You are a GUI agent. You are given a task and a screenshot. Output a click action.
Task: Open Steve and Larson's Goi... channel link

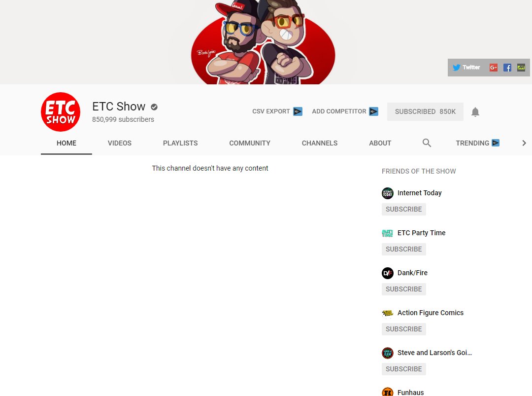pos(434,353)
